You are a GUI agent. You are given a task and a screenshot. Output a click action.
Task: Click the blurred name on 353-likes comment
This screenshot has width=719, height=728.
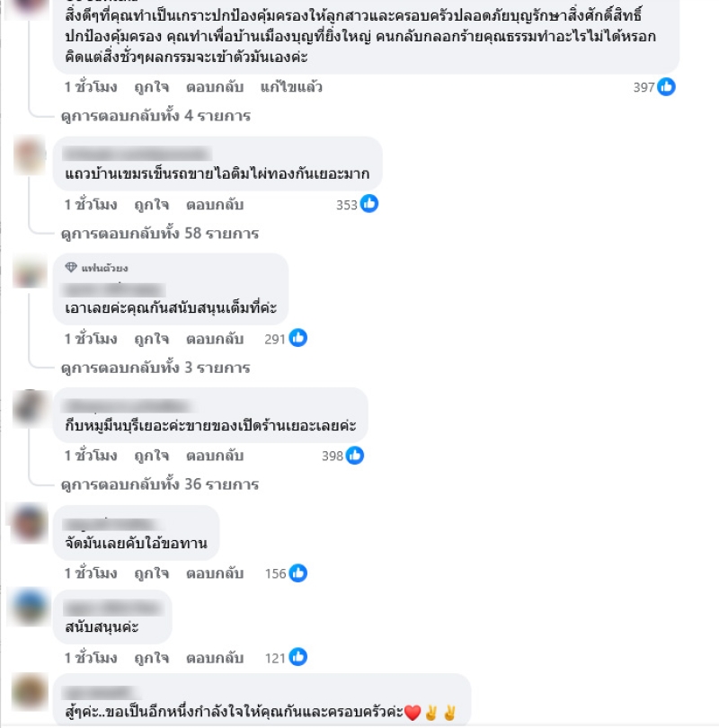pyautogui.click(x=138, y=153)
